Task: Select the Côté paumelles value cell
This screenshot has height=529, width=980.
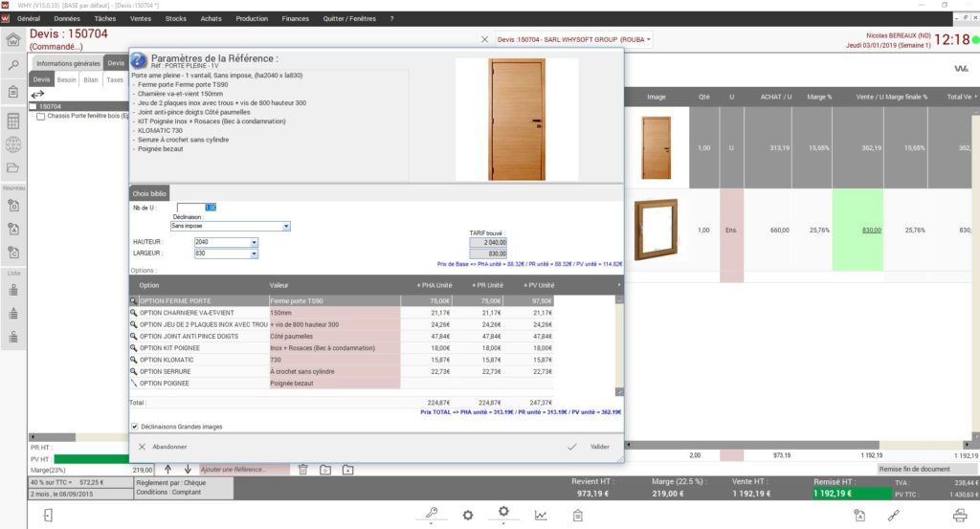Action: [x=334, y=337]
